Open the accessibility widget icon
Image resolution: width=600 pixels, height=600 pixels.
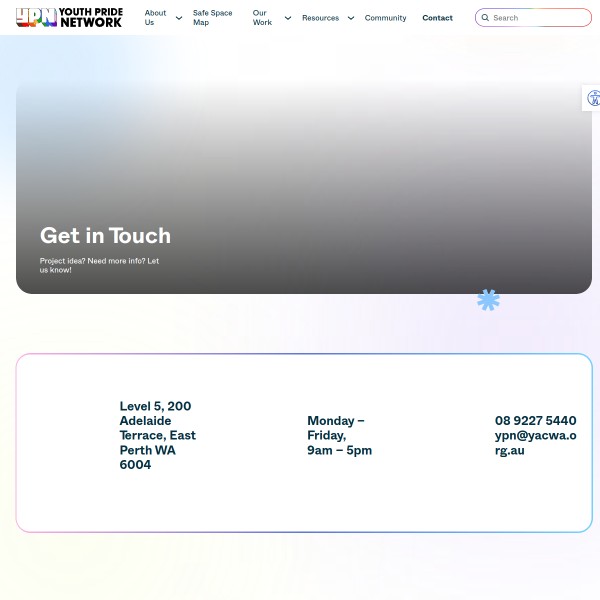tap(593, 98)
